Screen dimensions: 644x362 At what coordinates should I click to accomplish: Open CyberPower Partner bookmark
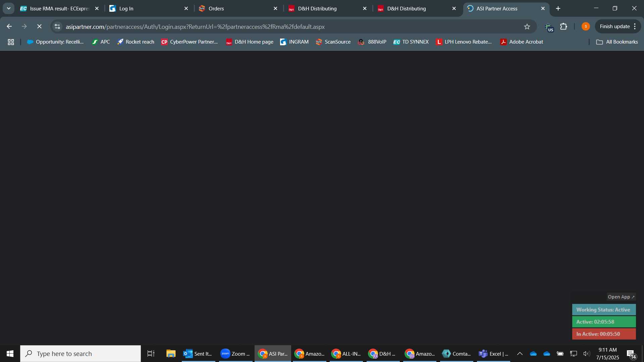[x=190, y=42]
